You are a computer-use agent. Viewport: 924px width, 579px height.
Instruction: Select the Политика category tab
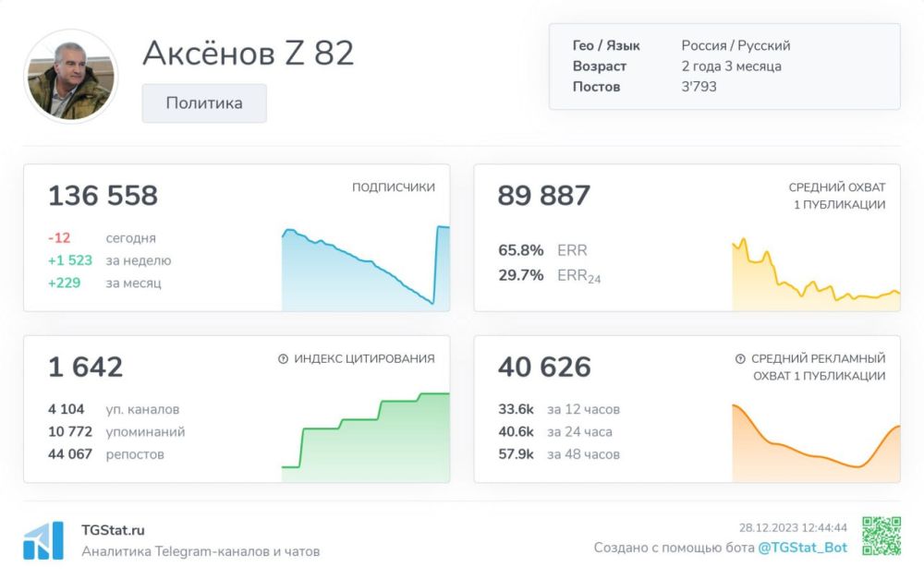203,103
